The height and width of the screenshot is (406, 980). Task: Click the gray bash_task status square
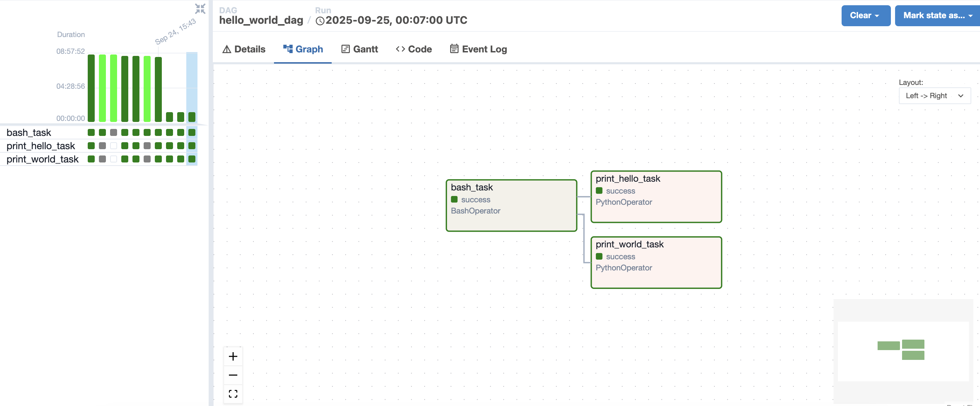pyautogui.click(x=113, y=132)
